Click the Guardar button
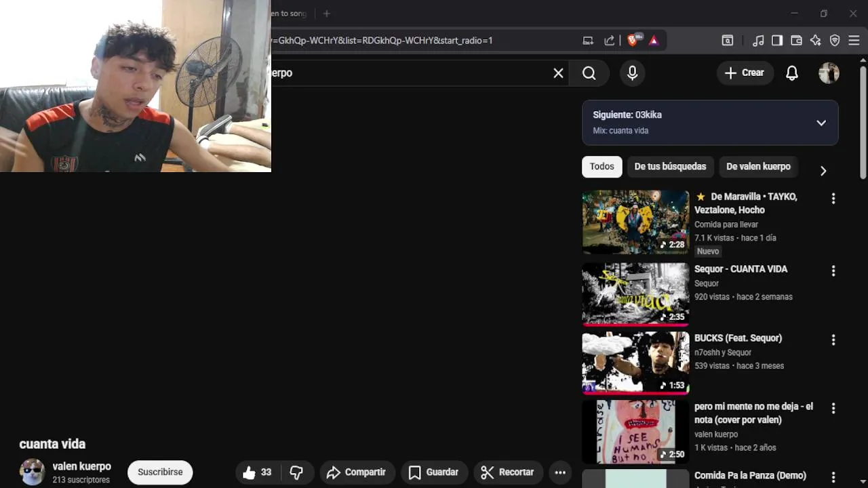The height and width of the screenshot is (488, 868). [x=433, y=472]
